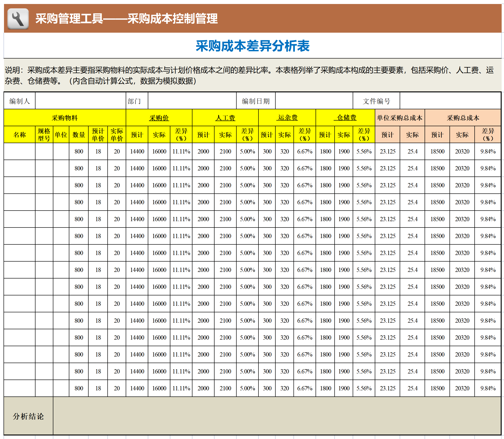The image size is (504, 439).
Task: Select first data row value 14400
Action: tap(137, 151)
